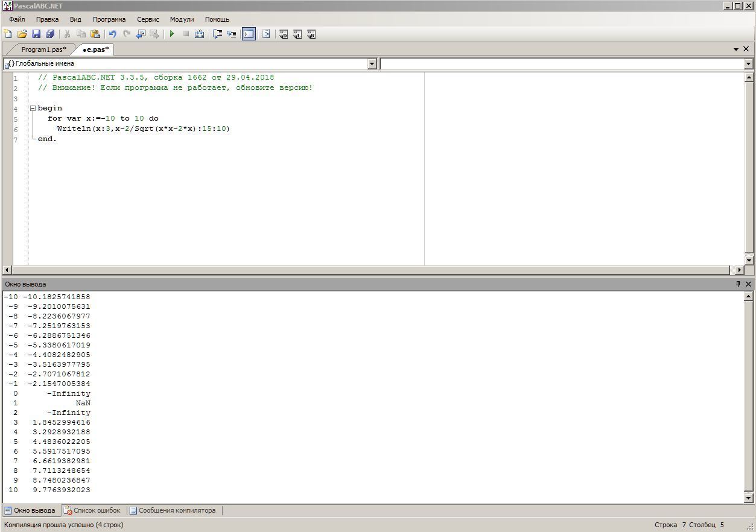Cut selection with scissors icon

click(67, 34)
